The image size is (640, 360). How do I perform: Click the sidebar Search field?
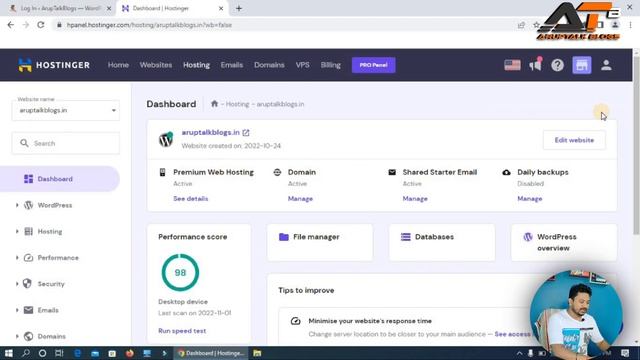tap(66, 143)
